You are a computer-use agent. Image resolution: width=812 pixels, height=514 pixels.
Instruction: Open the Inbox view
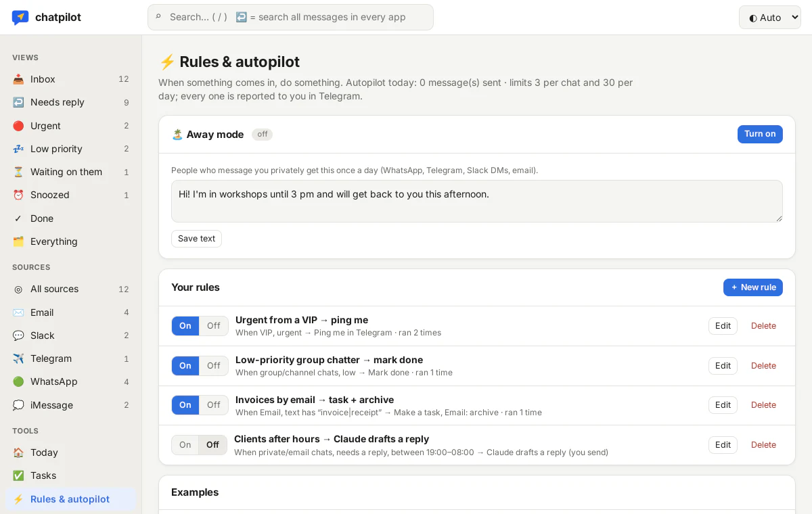click(70, 79)
